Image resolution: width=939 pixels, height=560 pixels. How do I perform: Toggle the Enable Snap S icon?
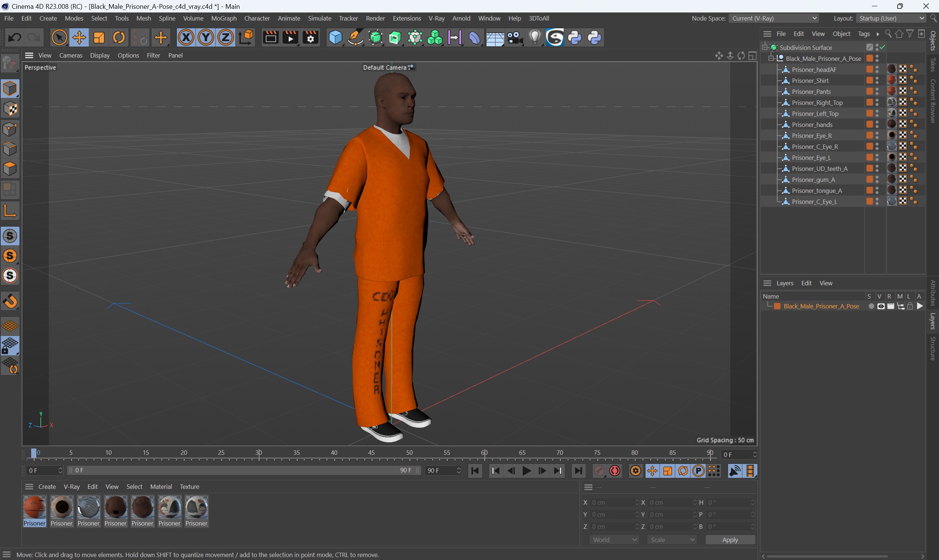(x=10, y=236)
